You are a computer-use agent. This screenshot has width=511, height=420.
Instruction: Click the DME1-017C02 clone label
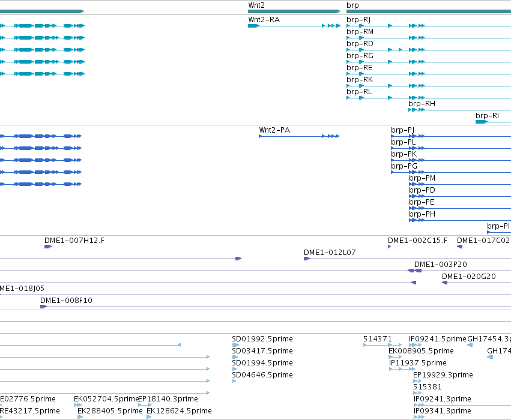coord(483,241)
